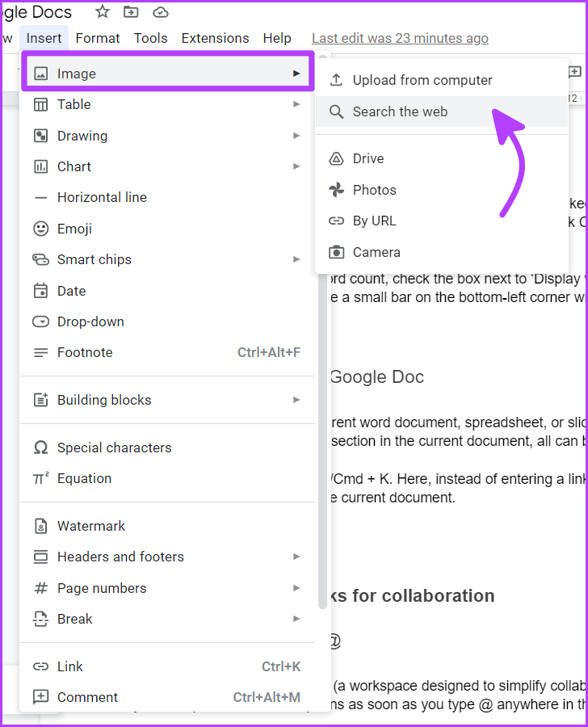Expand the Chart submenu arrow
This screenshot has width=588, height=727.
[296, 166]
